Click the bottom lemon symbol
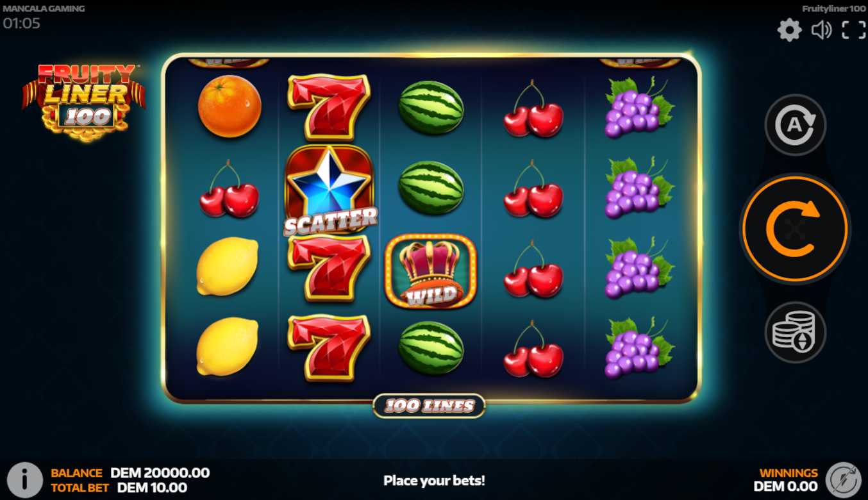This screenshot has height=500, width=868. 228,347
